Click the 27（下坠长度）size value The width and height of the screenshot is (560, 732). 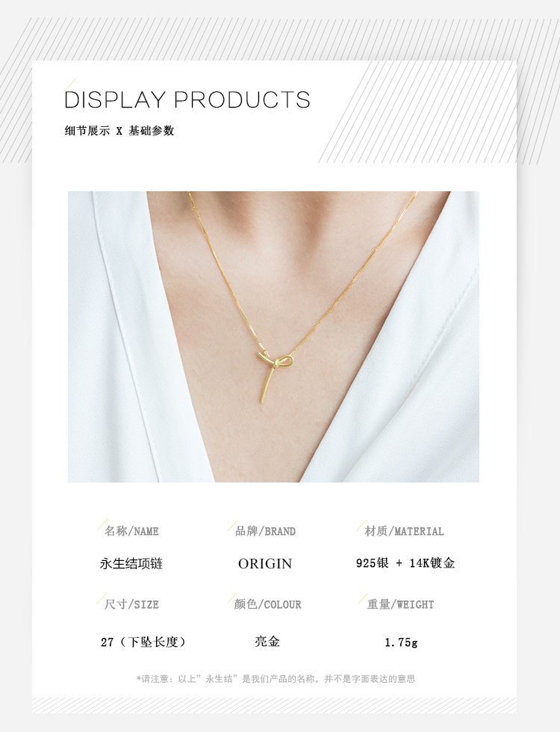click(x=143, y=642)
